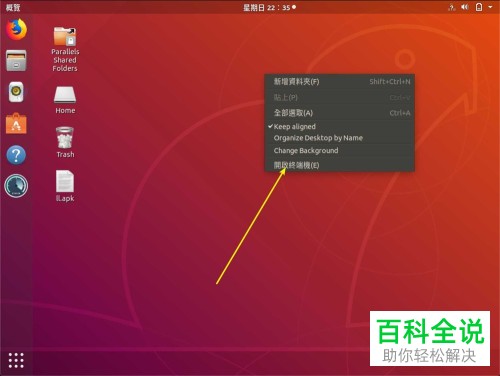Expand the system menu arrow
The width and height of the screenshot is (500, 376).
(x=490, y=7)
